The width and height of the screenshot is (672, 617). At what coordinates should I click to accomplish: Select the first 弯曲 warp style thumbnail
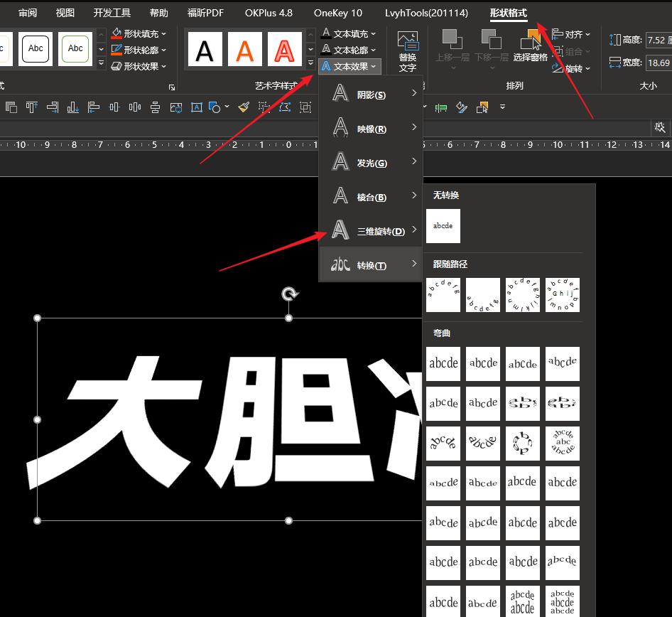click(x=443, y=363)
